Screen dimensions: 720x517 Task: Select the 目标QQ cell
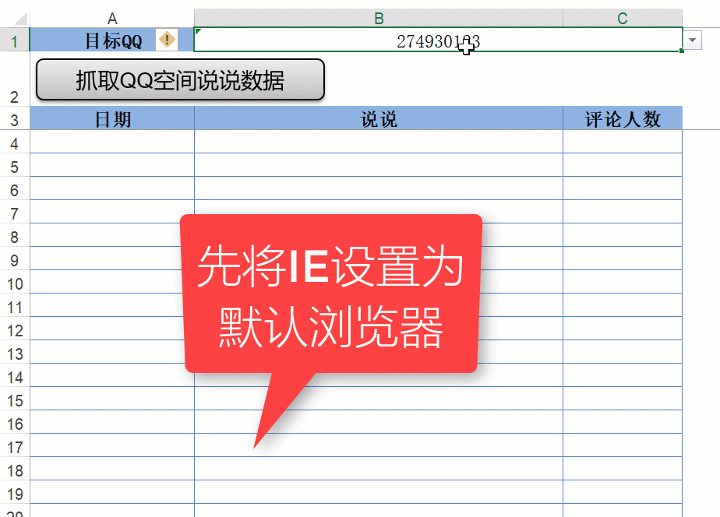[x=112, y=39]
